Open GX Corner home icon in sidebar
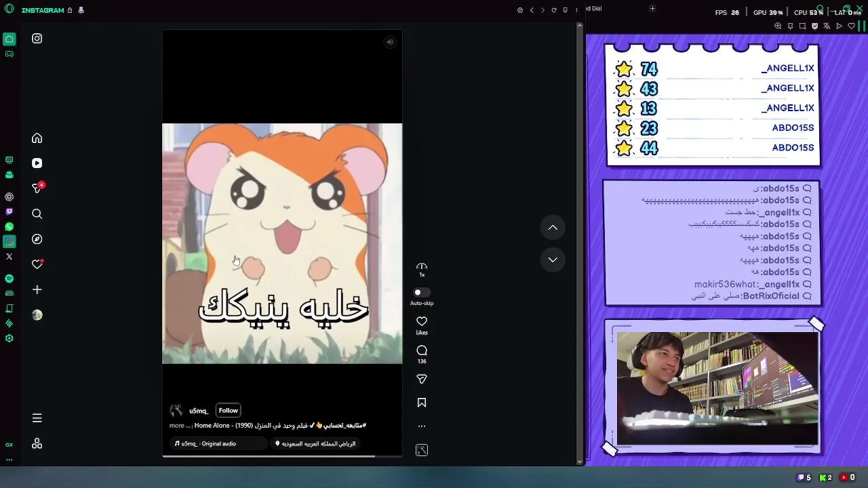 [9, 39]
